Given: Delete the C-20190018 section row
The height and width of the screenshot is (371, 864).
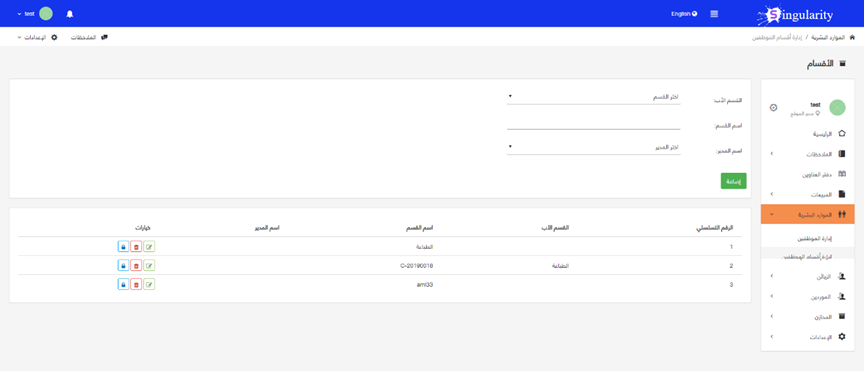Looking at the screenshot, I should tap(136, 265).
